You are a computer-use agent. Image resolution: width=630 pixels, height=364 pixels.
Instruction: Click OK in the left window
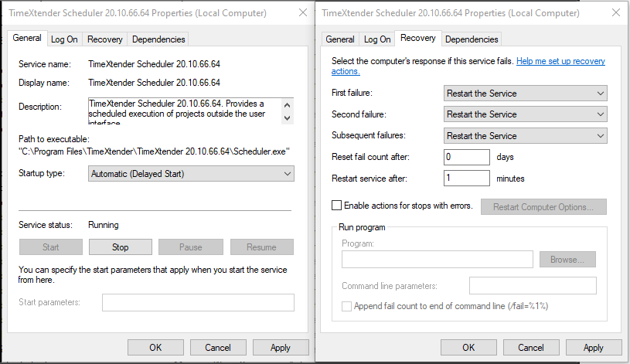(x=155, y=348)
